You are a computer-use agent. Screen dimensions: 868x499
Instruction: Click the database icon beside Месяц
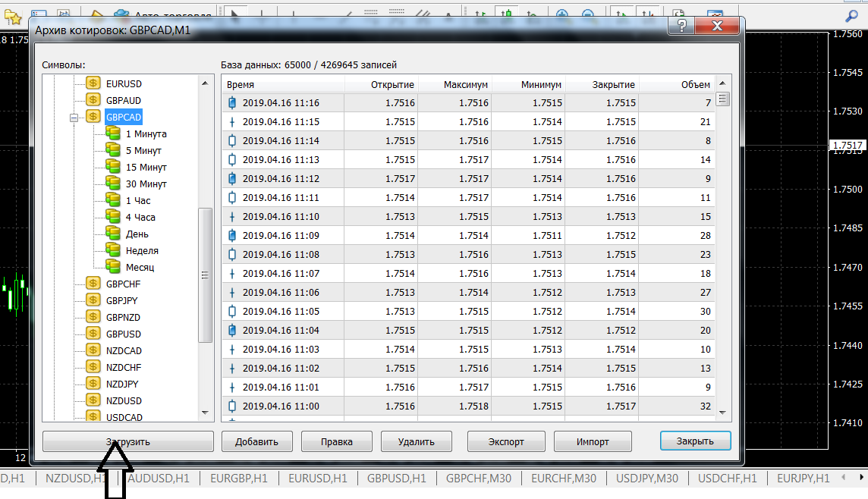click(x=113, y=267)
